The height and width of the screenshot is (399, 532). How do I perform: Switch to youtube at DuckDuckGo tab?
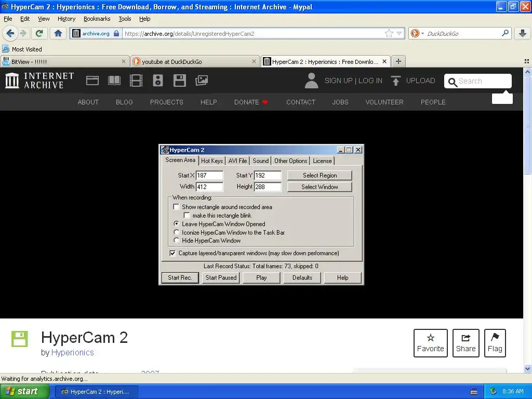pos(195,61)
